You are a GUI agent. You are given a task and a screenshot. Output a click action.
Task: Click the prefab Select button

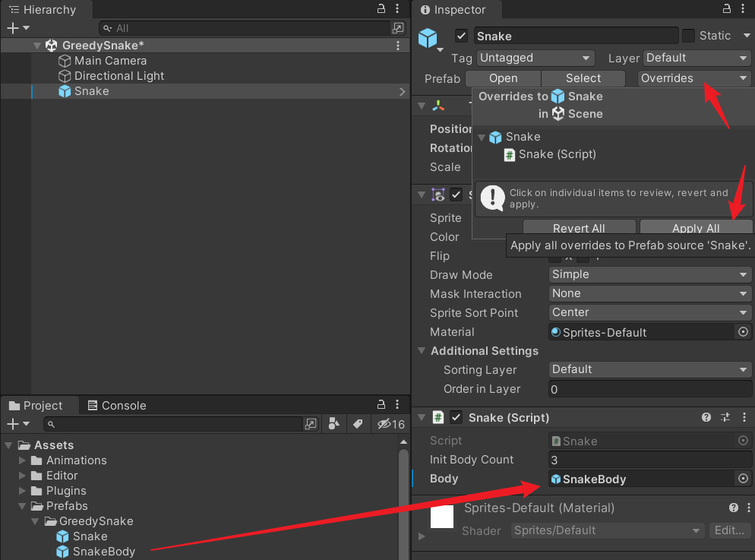click(583, 78)
